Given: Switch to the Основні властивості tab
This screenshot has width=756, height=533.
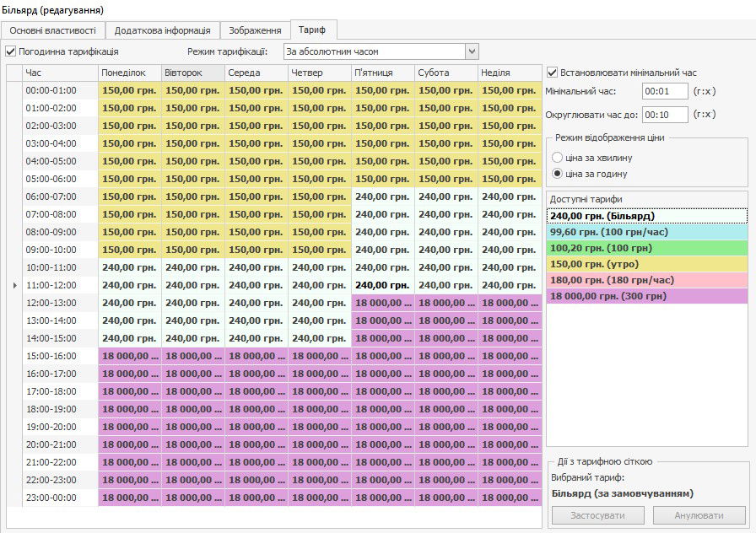Looking at the screenshot, I should (52, 30).
